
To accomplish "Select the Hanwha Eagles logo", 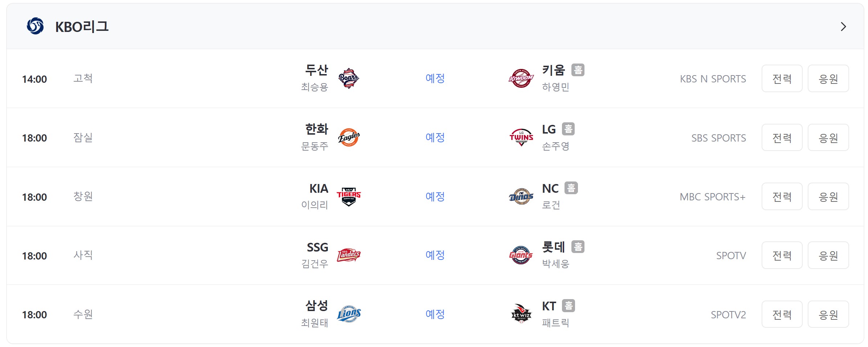I will tap(349, 138).
